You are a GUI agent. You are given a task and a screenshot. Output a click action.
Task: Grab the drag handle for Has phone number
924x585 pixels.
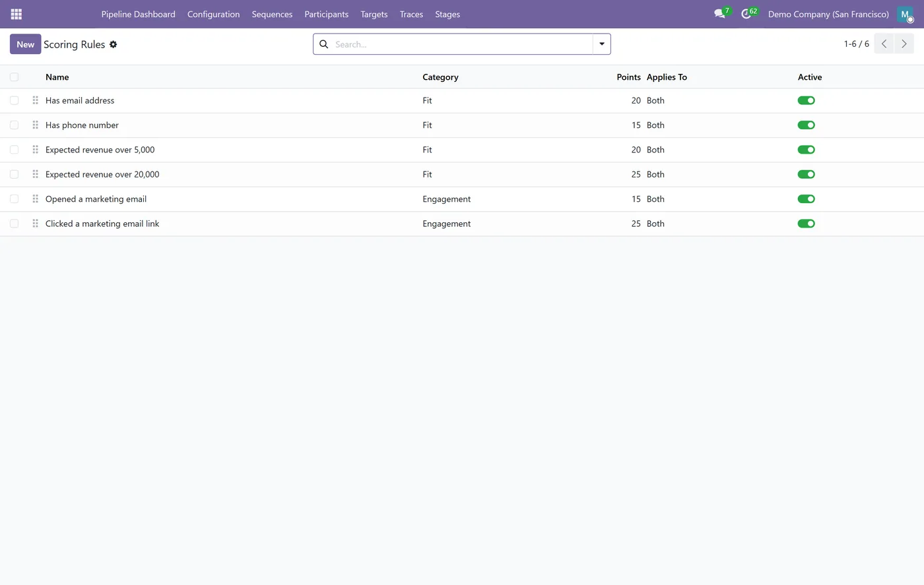[36, 125]
